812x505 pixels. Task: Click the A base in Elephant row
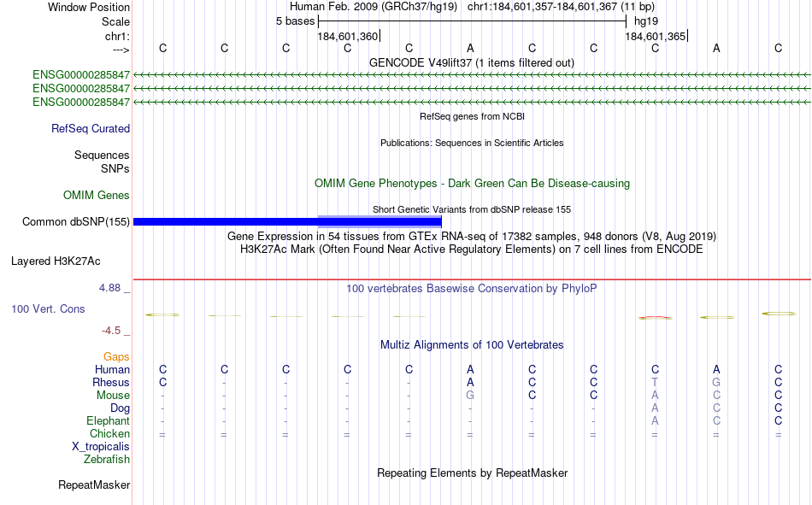click(x=655, y=420)
